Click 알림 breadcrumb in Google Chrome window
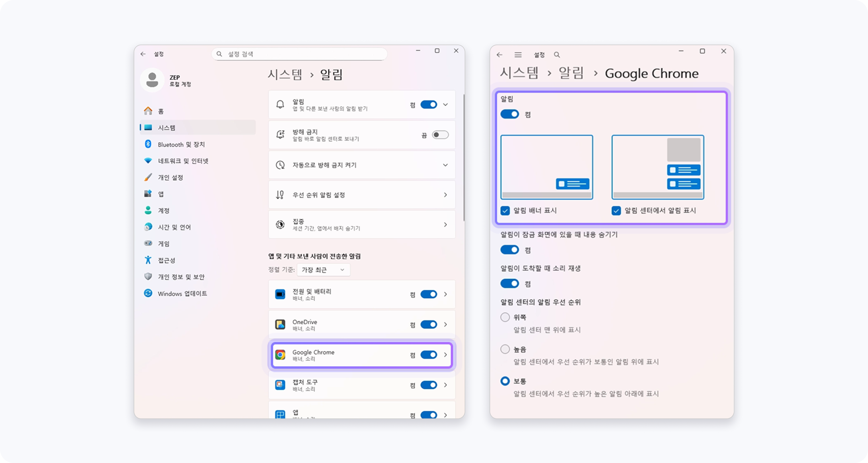The image size is (868, 463). (x=571, y=73)
